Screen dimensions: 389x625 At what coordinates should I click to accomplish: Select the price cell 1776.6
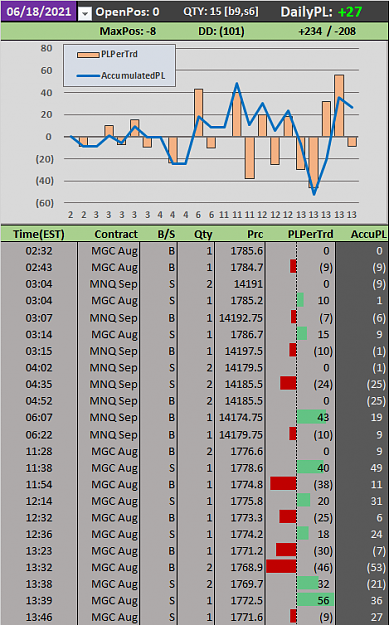pos(240,451)
